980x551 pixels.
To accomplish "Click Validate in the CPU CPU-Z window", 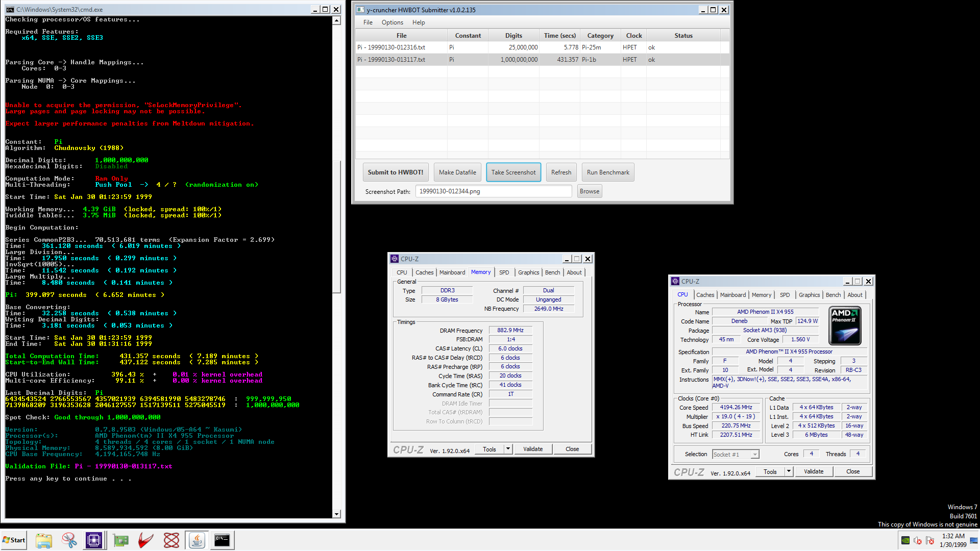I will (x=814, y=471).
